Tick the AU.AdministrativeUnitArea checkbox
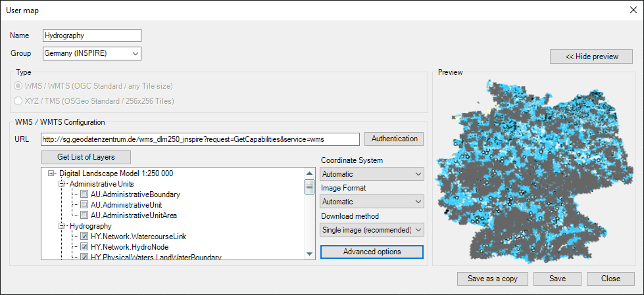 [84, 216]
